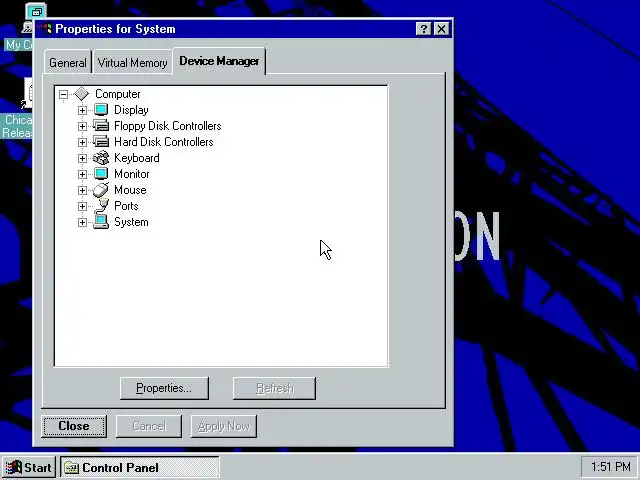Select the Floppy Disk Controllers label
Screen dimensions: 640x480
(x=168, y=126)
